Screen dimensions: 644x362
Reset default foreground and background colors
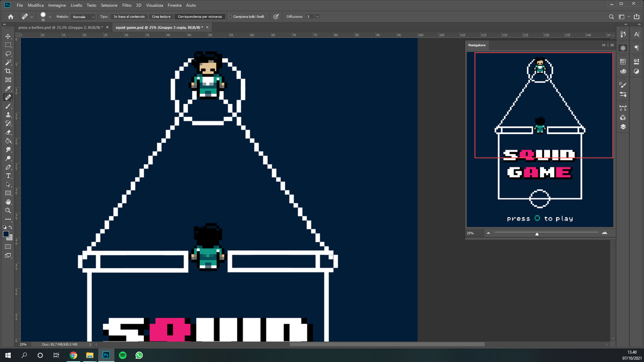[5, 228]
